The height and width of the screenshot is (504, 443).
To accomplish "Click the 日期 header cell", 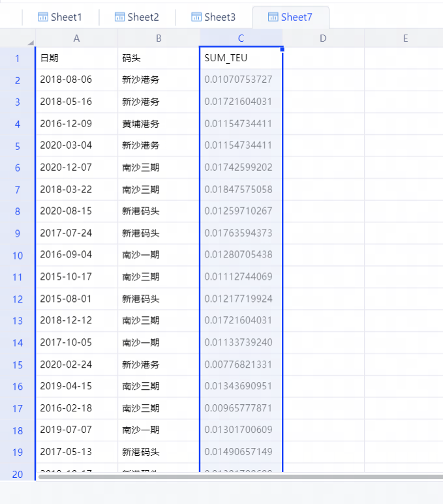I will [76, 58].
